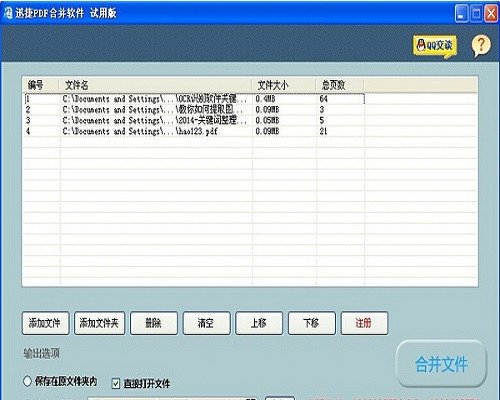The height and width of the screenshot is (400, 500).
Task: Sort by the 文件大小 column header
Action: click(284, 85)
